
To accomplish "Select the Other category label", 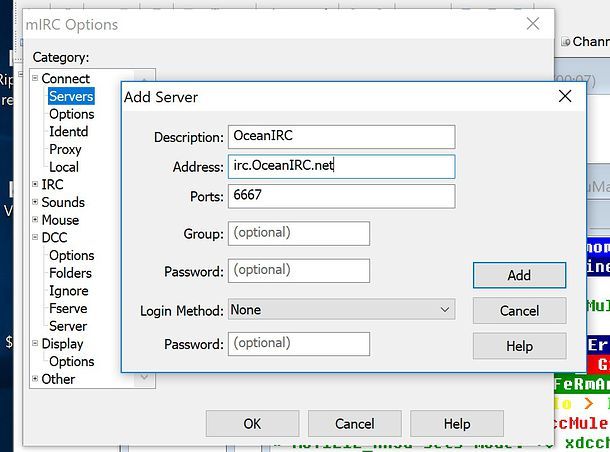I will [x=58, y=379].
